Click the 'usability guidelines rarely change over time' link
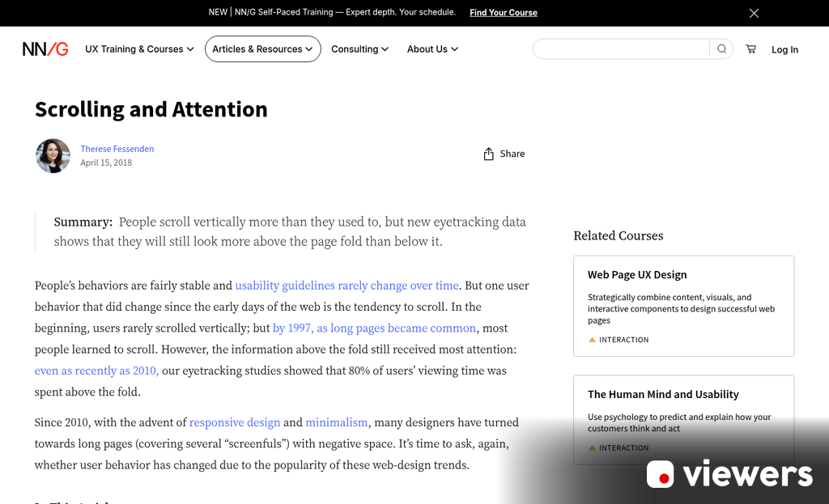The width and height of the screenshot is (829, 504). [346, 286]
